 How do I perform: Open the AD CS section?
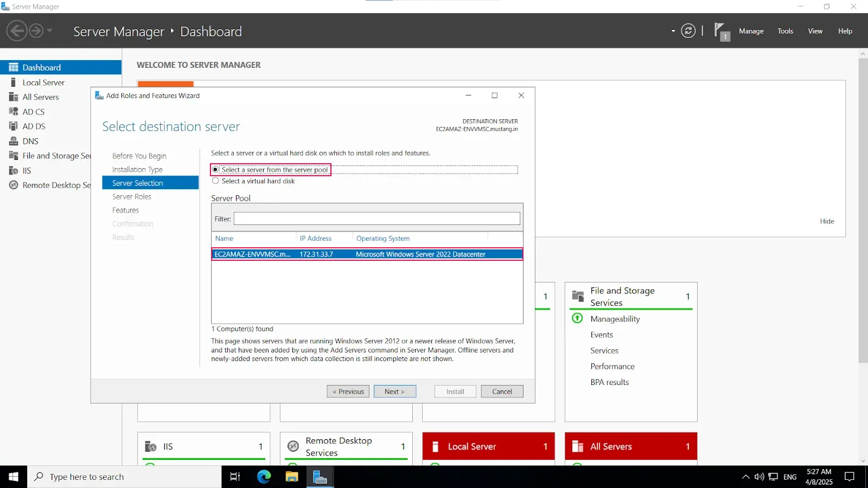click(34, 111)
